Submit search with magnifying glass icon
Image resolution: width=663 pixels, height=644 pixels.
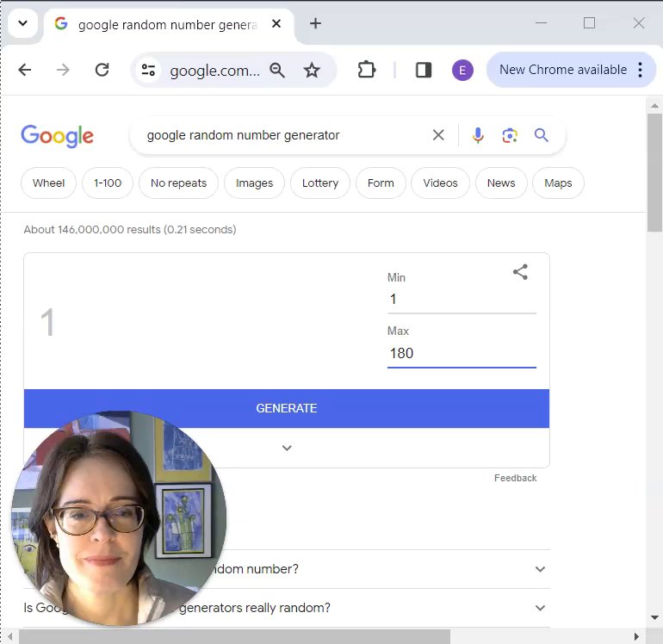pos(542,135)
